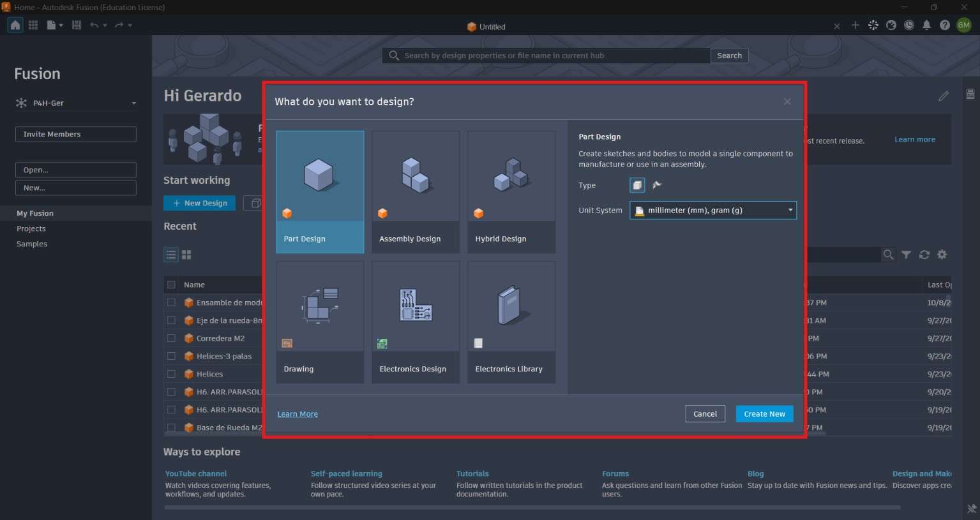Click the design search input field
The width and height of the screenshot is (980, 520).
547,56
